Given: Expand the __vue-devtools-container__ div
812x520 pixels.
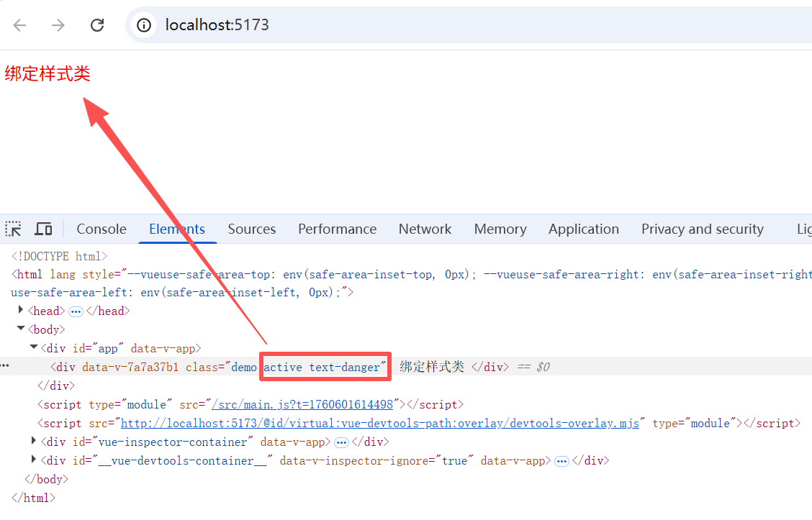Looking at the screenshot, I should tap(34, 459).
